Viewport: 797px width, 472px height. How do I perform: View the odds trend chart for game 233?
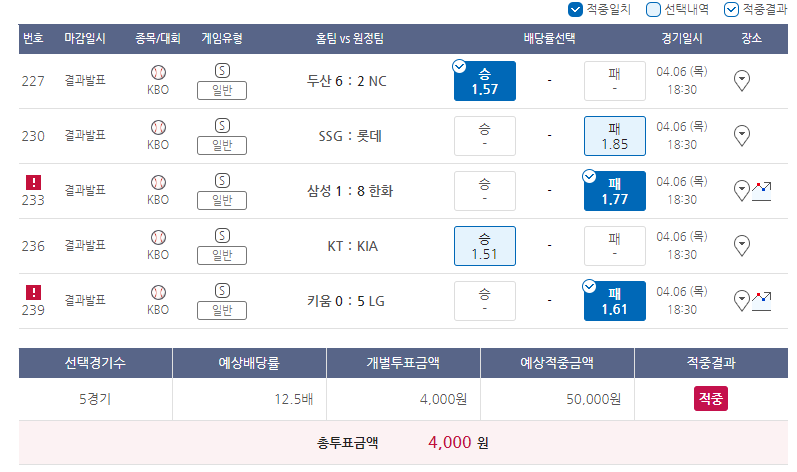pos(761,192)
